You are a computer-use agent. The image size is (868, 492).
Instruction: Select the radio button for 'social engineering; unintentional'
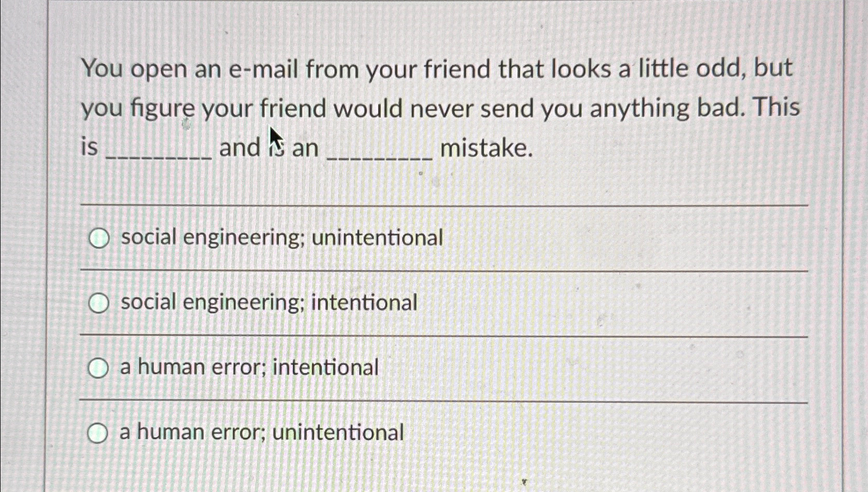click(x=99, y=239)
